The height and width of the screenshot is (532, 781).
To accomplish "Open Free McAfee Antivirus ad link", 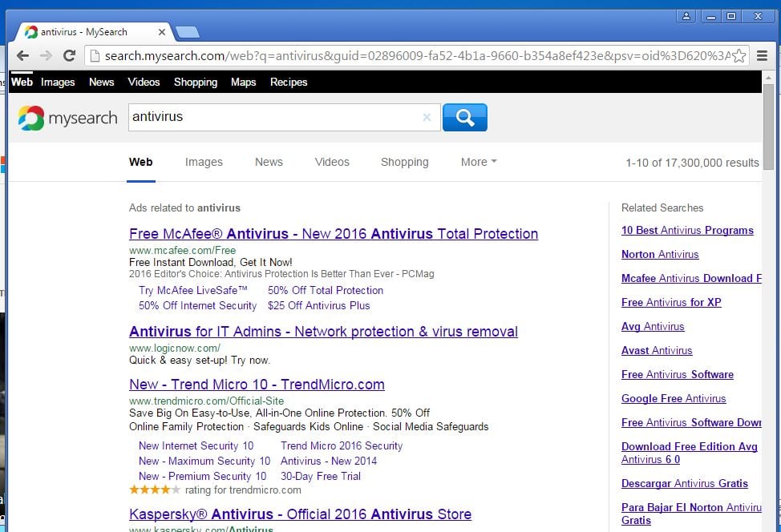I will (334, 233).
